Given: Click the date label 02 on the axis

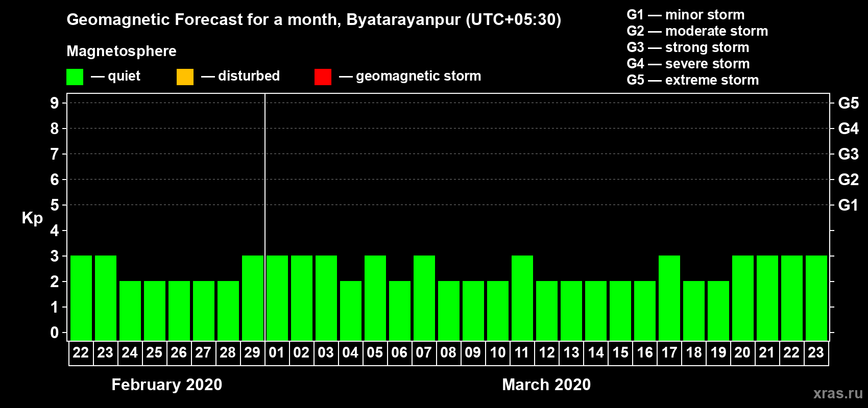Looking at the screenshot, I should [301, 352].
